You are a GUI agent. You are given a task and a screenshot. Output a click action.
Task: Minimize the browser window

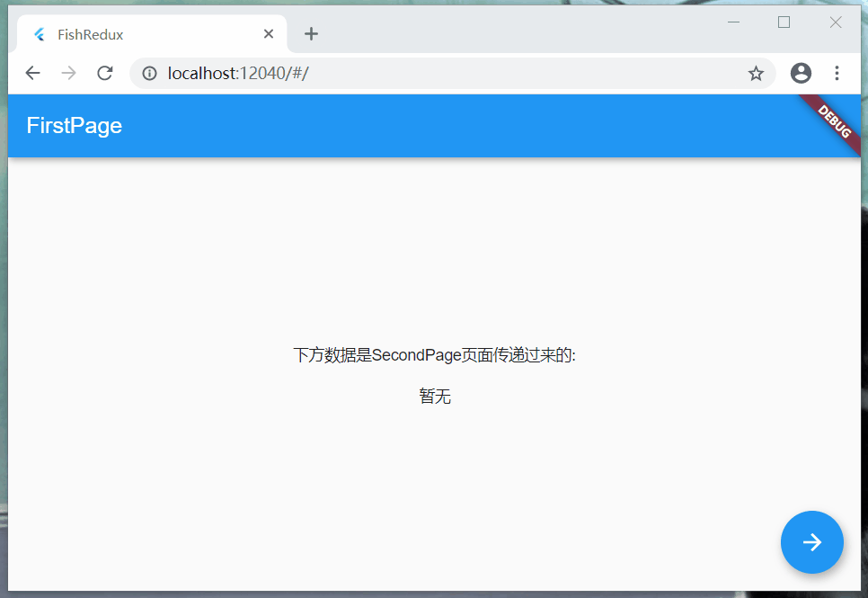[x=733, y=22]
